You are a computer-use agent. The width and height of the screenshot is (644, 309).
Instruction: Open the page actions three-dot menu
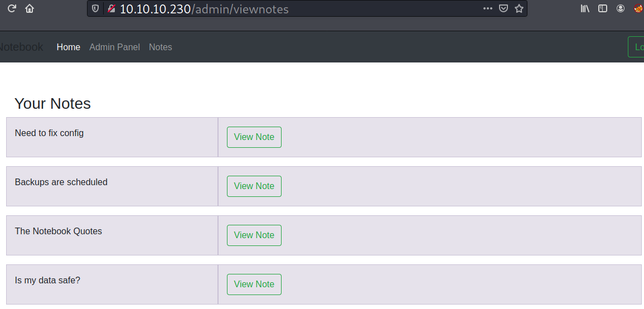click(488, 8)
